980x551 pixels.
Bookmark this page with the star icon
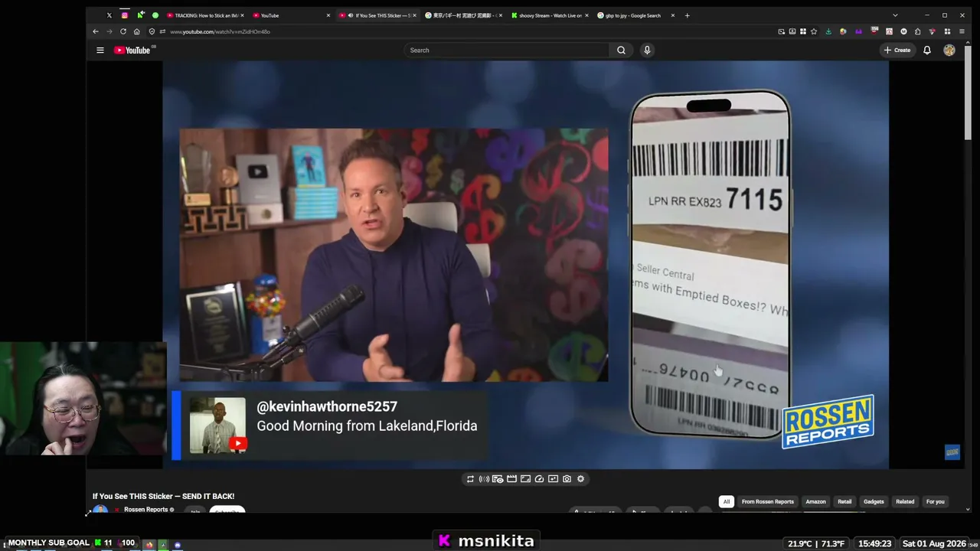click(814, 31)
